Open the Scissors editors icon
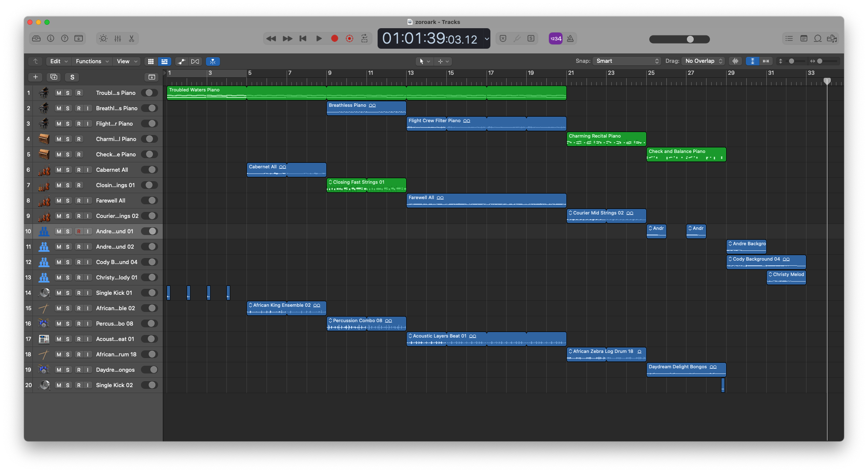The width and height of the screenshot is (868, 473). tap(132, 38)
